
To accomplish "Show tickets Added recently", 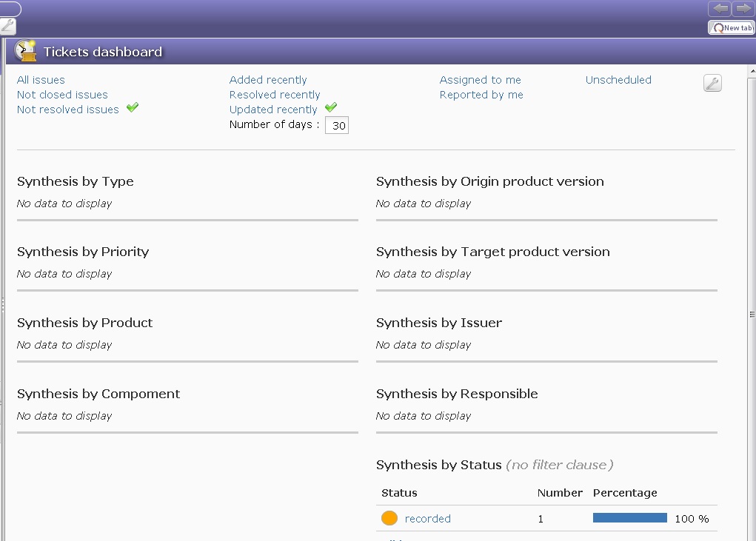I will [268, 80].
